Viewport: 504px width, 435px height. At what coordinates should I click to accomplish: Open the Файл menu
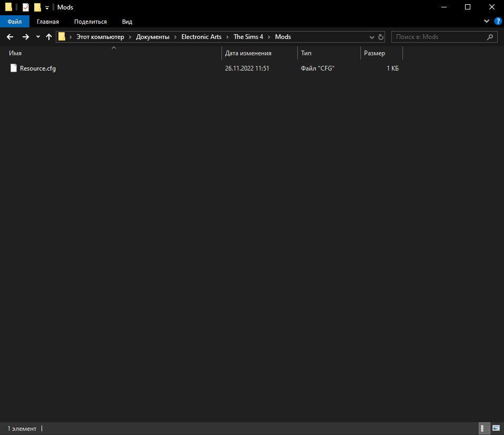15,22
